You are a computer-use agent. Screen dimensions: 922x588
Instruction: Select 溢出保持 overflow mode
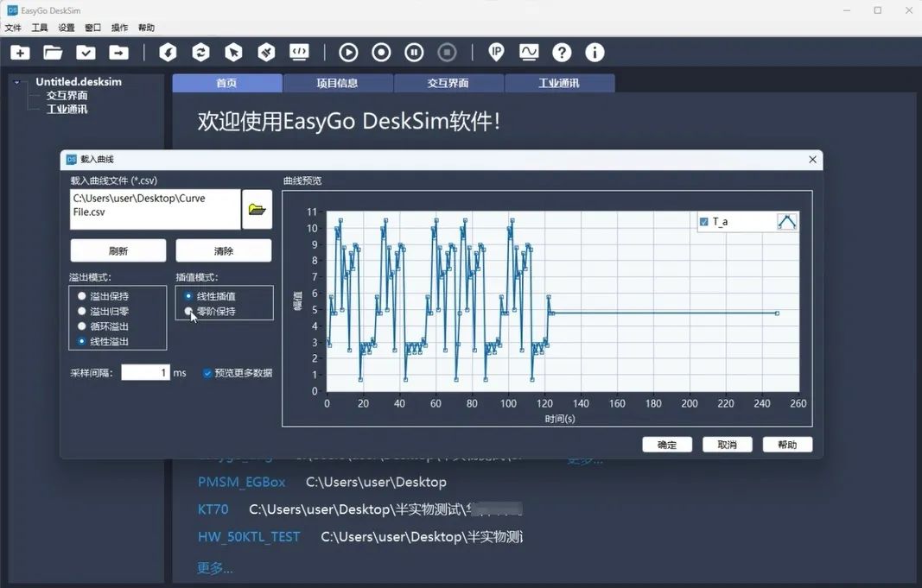coord(104,296)
